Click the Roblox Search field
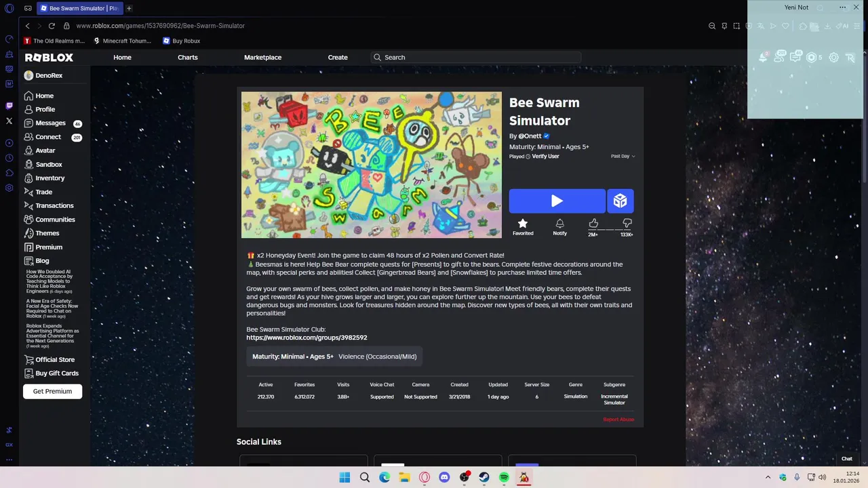The image size is (868, 488). pyautogui.click(x=476, y=58)
